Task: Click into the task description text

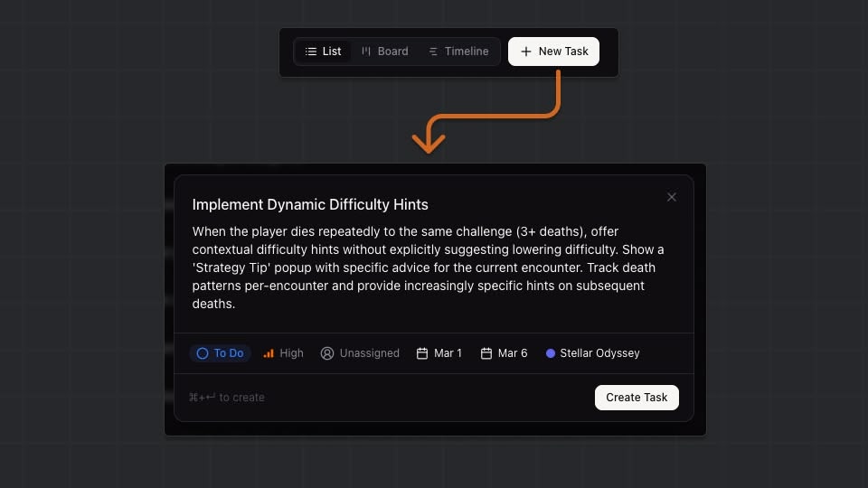Action: (428, 267)
